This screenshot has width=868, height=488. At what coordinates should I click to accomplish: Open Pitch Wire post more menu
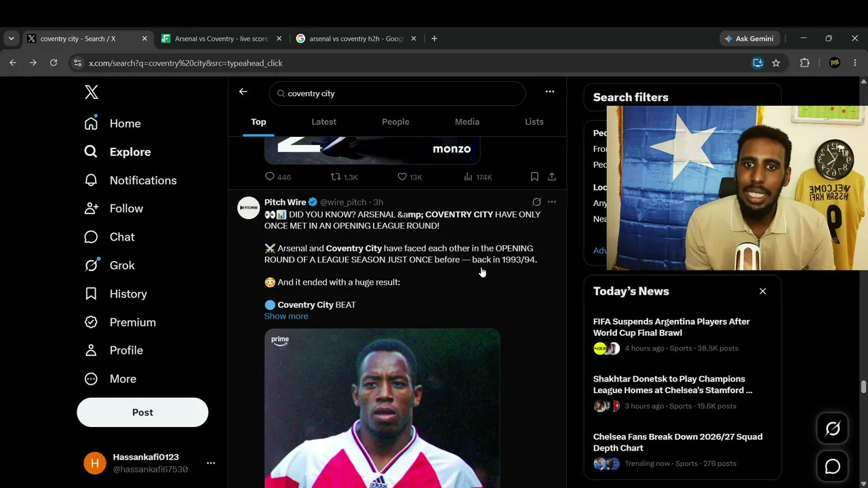click(552, 202)
